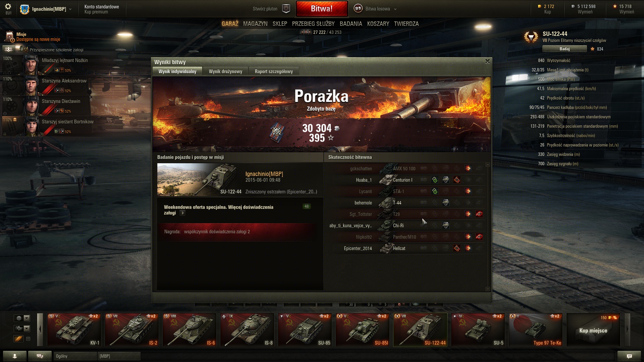This screenshot has width=644, height=362.
Task: Check the small box beside elite filter
Action: [x=28, y=339]
